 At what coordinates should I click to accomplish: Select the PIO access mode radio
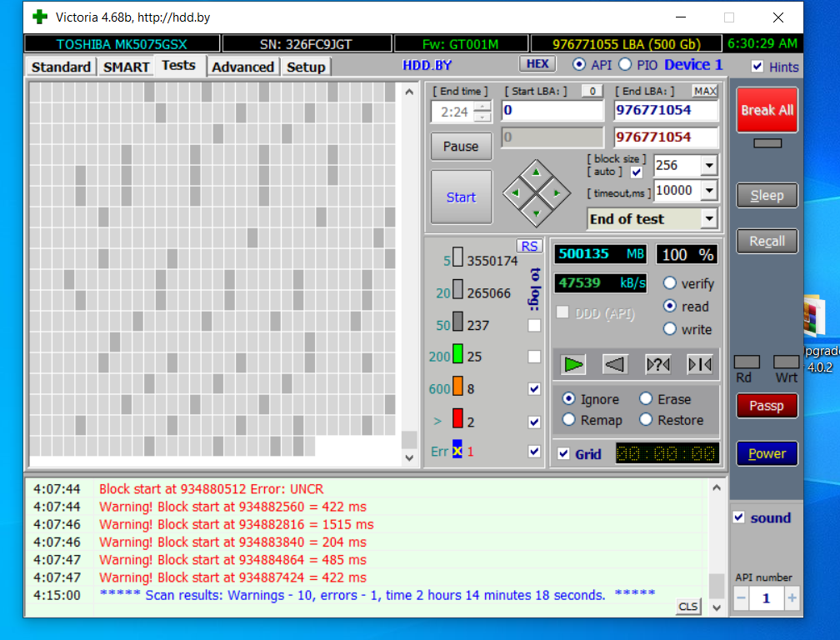[625, 64]
